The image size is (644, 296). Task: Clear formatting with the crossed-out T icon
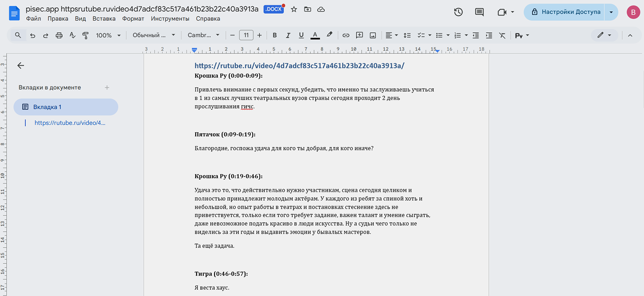coord(502,35)
